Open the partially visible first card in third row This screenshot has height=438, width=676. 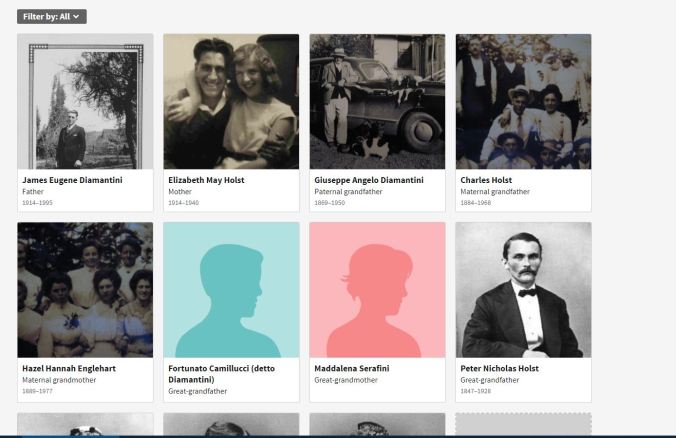point(85,425)
